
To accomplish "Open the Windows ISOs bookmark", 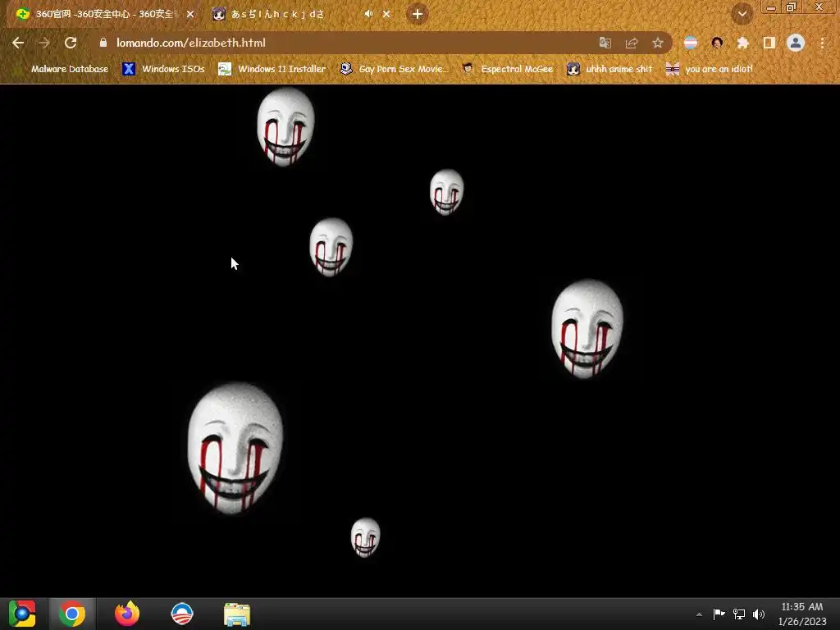I will [164, 69].
